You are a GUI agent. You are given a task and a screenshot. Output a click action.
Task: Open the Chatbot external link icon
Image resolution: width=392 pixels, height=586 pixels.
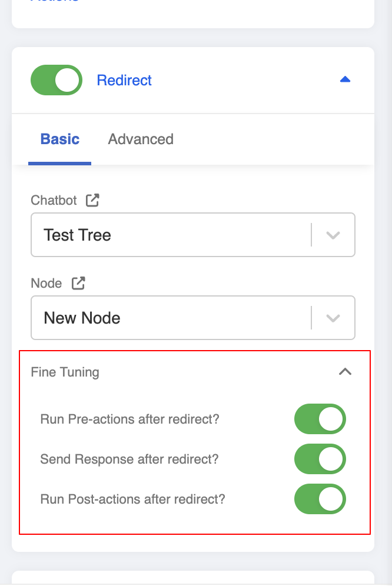pos(92,200)
